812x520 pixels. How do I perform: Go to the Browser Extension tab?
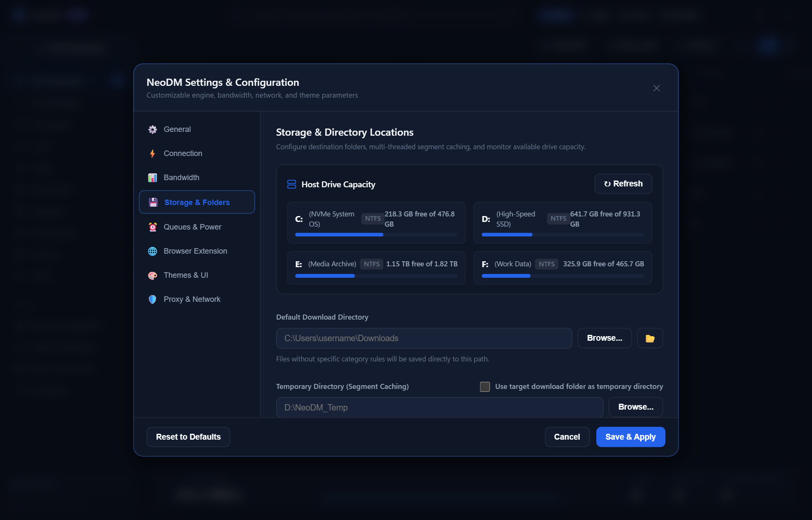[197, 251]
